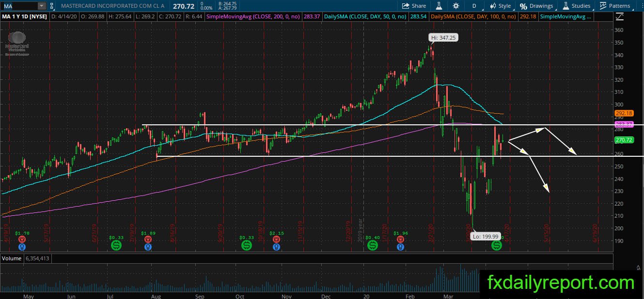This screenshot has height=299, width=644.
Task: Click the October $0.33 dividend icon
Action: click(x=247, y=246)
